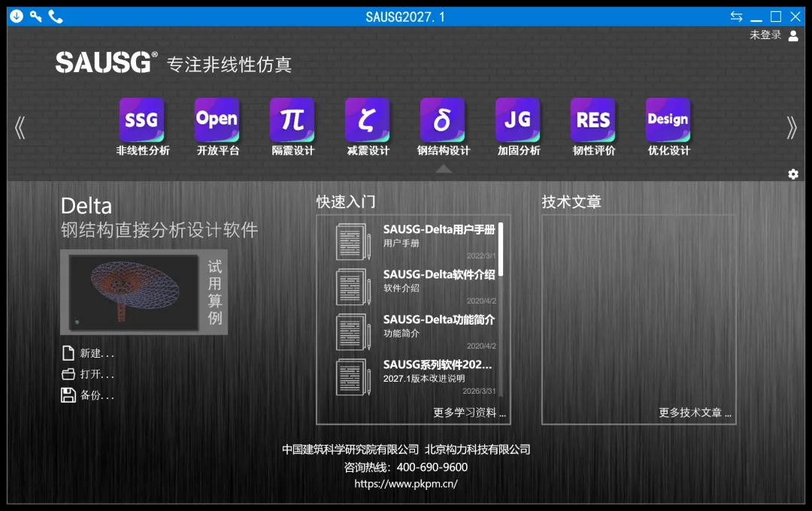812x511 pixels.
Task: Back up project via 备份...
Action: 97,395
